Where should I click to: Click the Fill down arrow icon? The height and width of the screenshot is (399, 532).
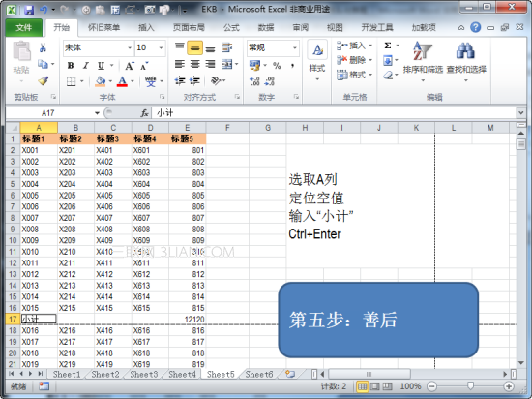[x=388, y=60]
